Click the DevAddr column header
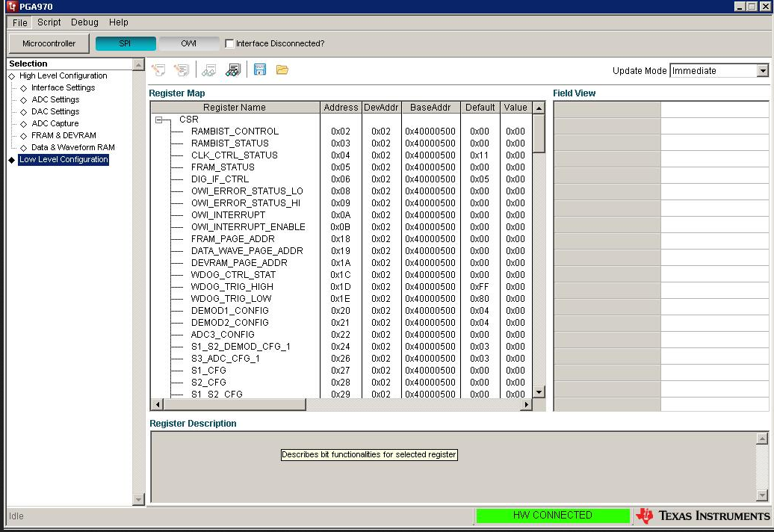 click(x=381, y=107)
